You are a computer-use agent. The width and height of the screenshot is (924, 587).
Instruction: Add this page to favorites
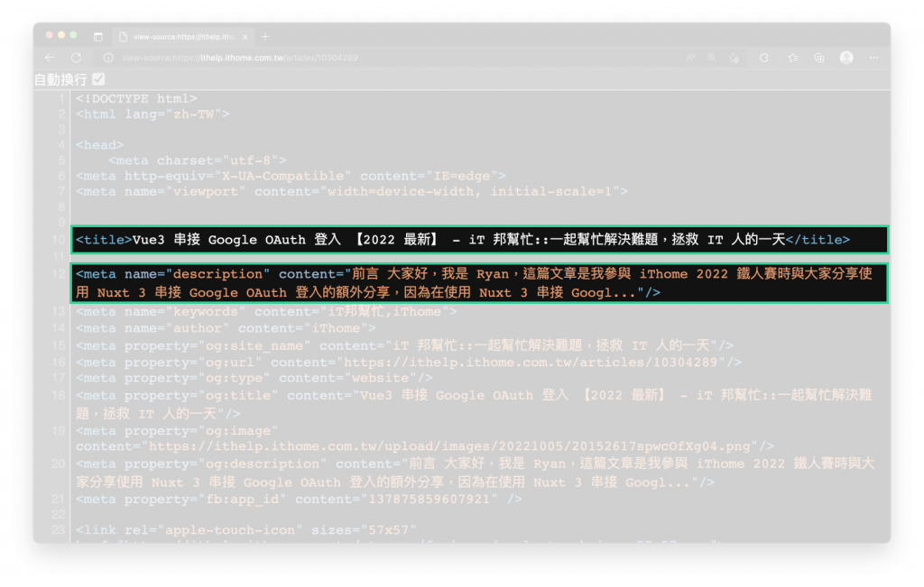pyautogui.click(x=734, y=58)
